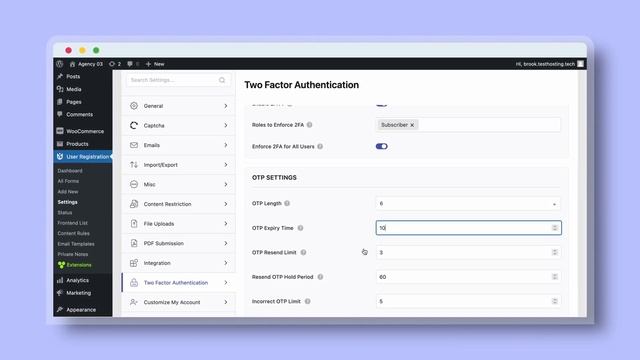Image resolution: width=640 pixels, height=360 pixels.
Task: Expand the Integration chevron
Action: coord(226,263)
